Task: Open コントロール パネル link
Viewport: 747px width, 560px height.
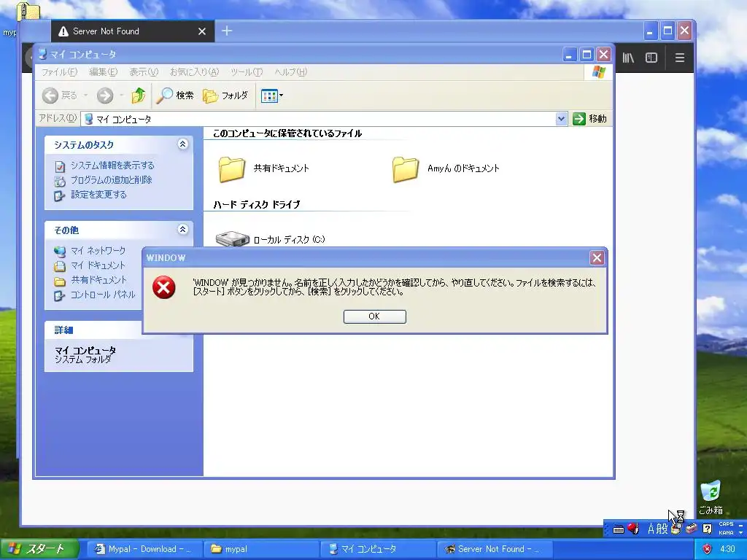Action: 103,295
